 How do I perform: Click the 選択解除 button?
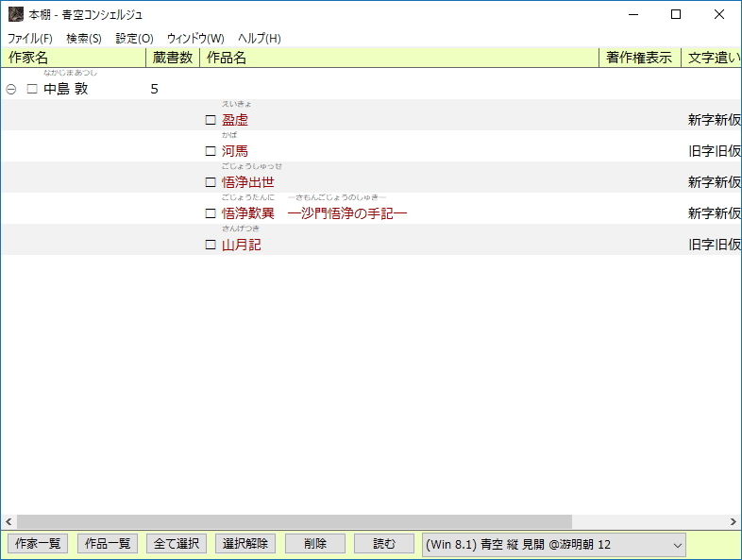[245, 543]
